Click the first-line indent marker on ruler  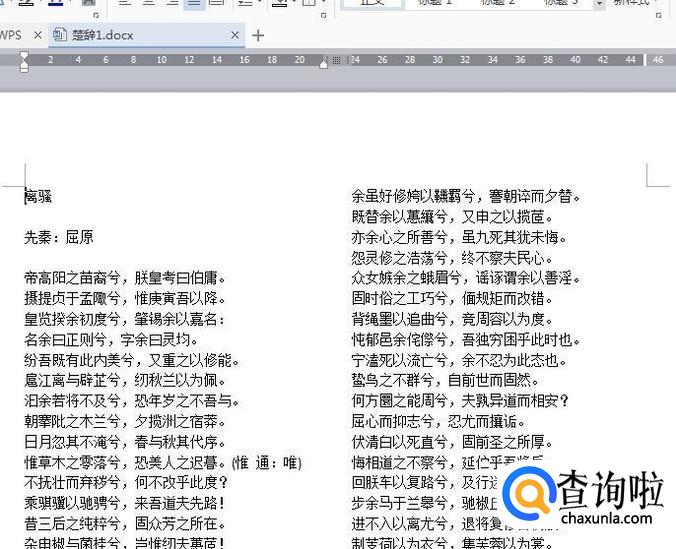[x=25, y=56]
